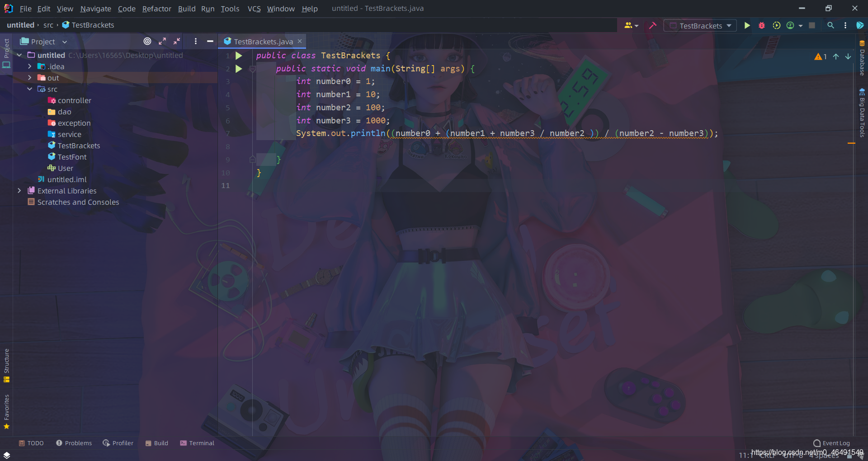Collapse the method fold marker on line 2
868x461 pixels.
pyautogui.click(x=253, y=69)
